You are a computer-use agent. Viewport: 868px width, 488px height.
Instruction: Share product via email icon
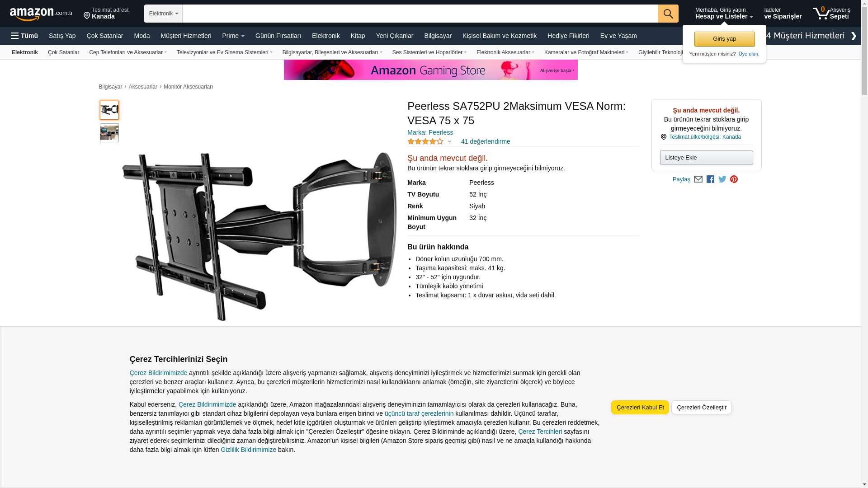698,179
